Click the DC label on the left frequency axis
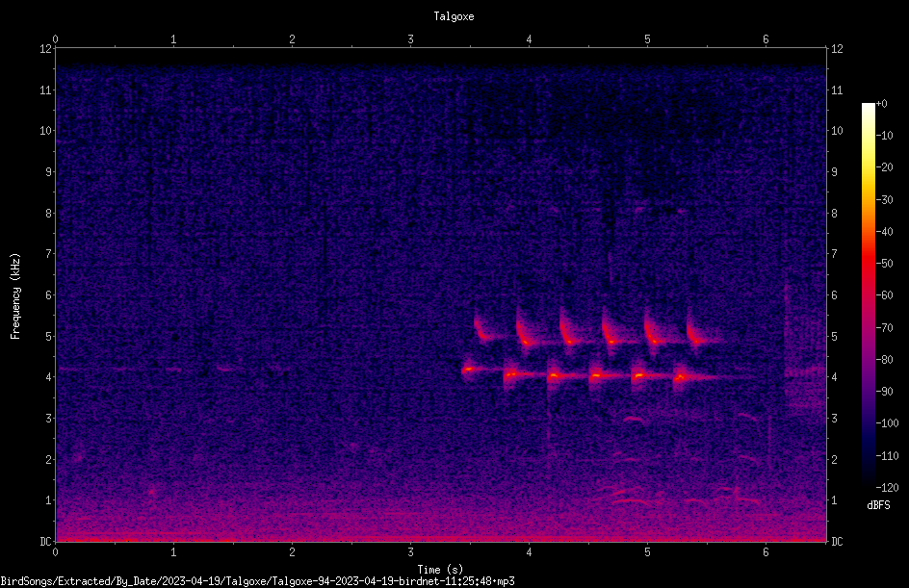The image size is (909, 588). (x=46, y=541)
